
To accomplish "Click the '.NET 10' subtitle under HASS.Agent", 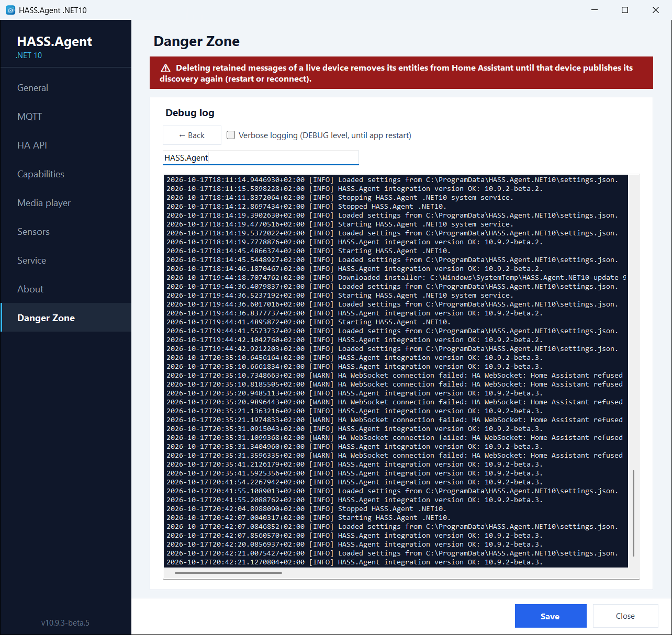I will [x=29, y=55].
